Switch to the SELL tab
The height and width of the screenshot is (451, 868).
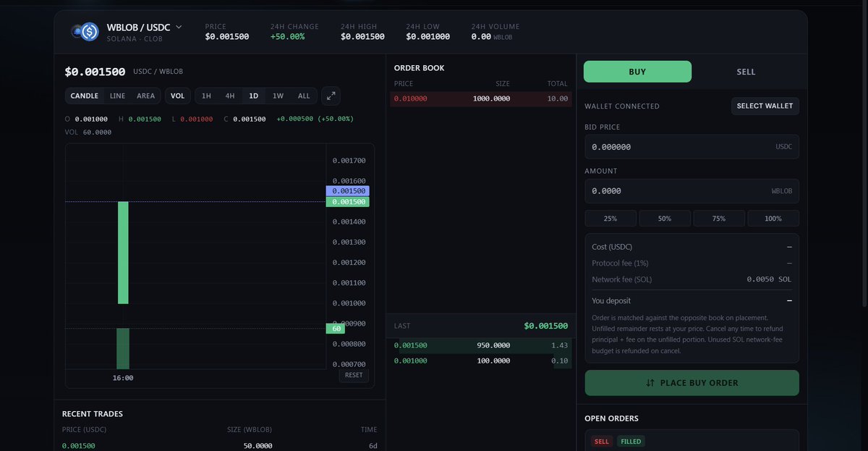746,72
